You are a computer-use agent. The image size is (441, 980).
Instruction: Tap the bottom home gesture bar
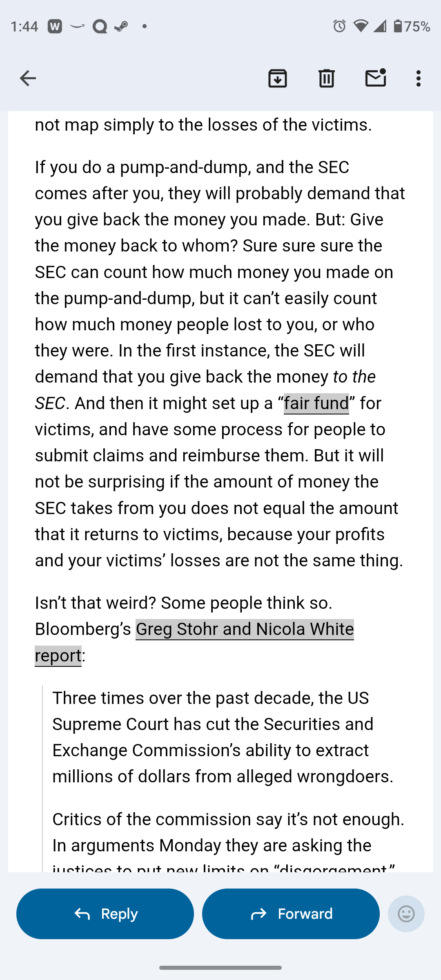[220, 968]
